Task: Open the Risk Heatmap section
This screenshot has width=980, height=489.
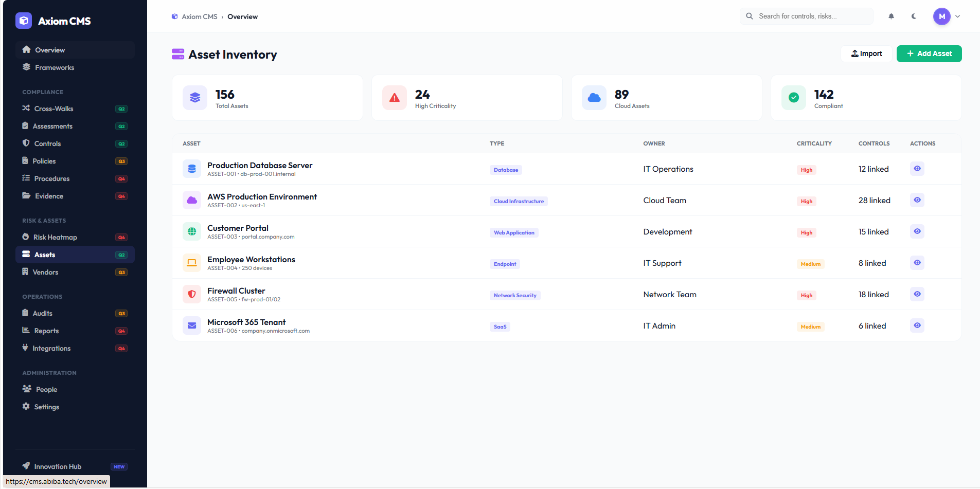Action: [x=55, y=237]
